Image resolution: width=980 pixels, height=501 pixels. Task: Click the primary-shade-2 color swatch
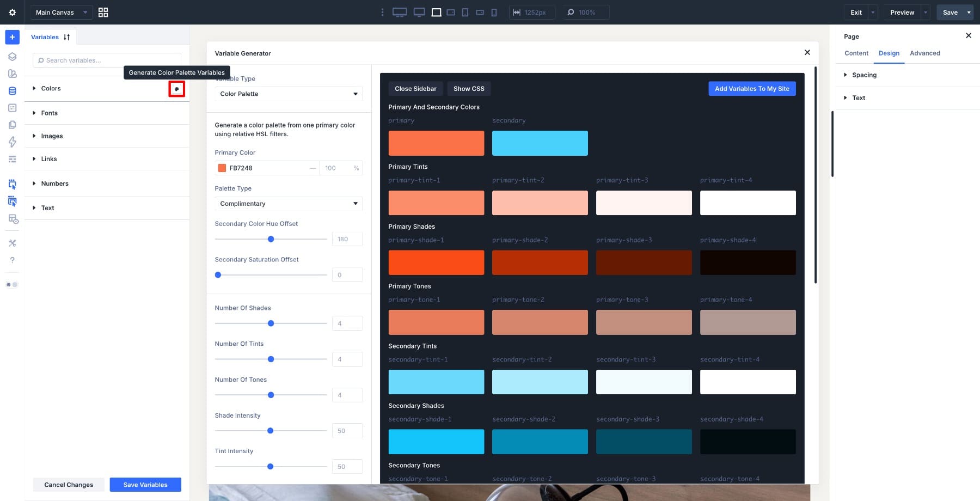[x=540, y=262]
